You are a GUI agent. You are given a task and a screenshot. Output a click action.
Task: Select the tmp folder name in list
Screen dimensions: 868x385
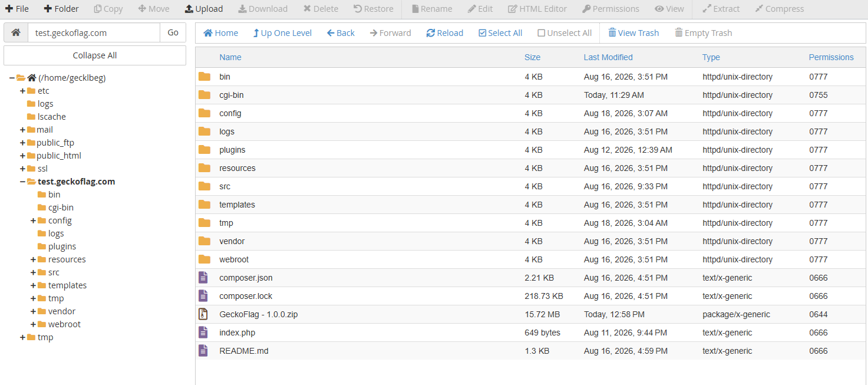coord(226,223)
